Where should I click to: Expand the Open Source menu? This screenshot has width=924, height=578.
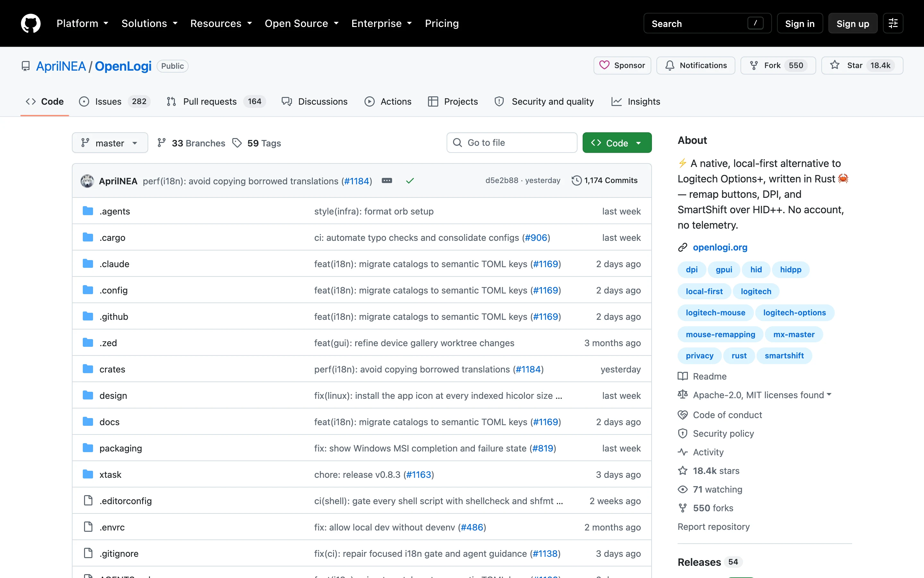coord(302,23)
